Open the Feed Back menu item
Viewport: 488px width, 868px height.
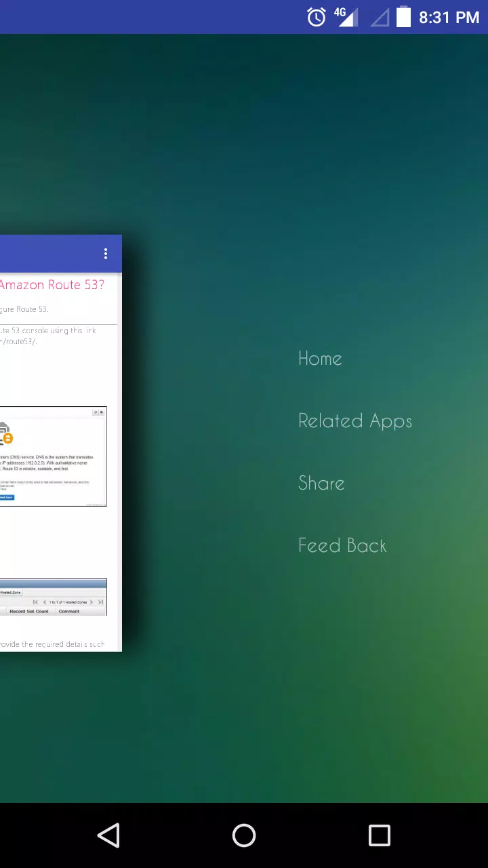tap(342, 545)
